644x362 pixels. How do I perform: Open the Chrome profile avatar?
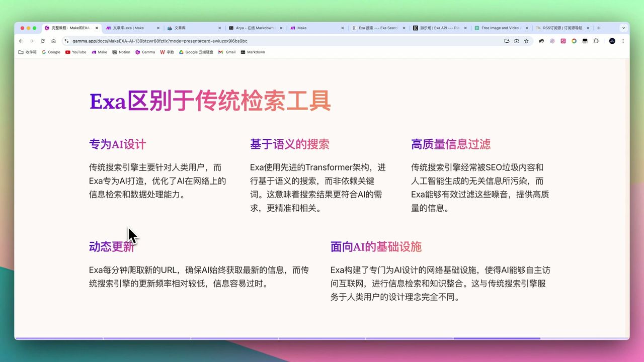point(612,41)
